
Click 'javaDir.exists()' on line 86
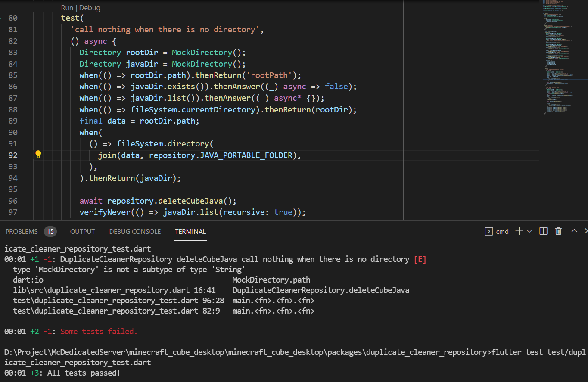168,87
